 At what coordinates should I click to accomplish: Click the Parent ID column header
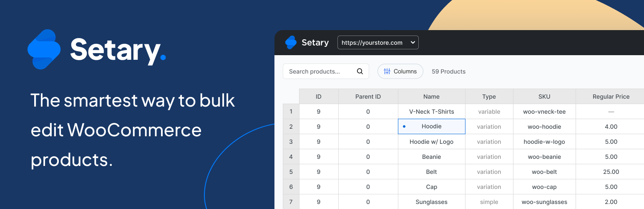click(x=368, y=97)
